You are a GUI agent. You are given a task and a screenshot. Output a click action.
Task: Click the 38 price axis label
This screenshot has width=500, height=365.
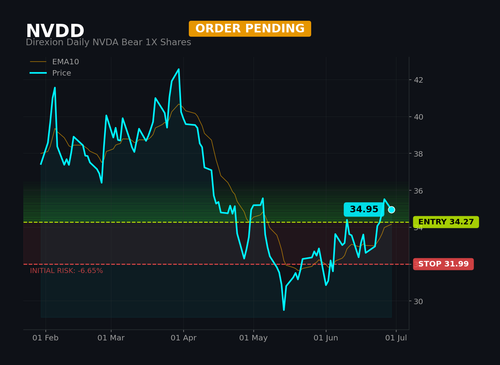click(x=418, y=154)
